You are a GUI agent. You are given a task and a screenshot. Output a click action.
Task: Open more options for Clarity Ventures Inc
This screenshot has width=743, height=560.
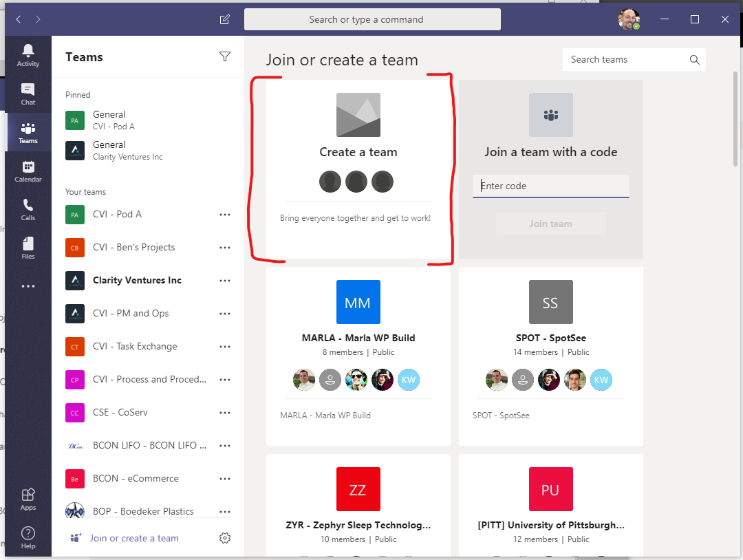click(x=225, y=281)
